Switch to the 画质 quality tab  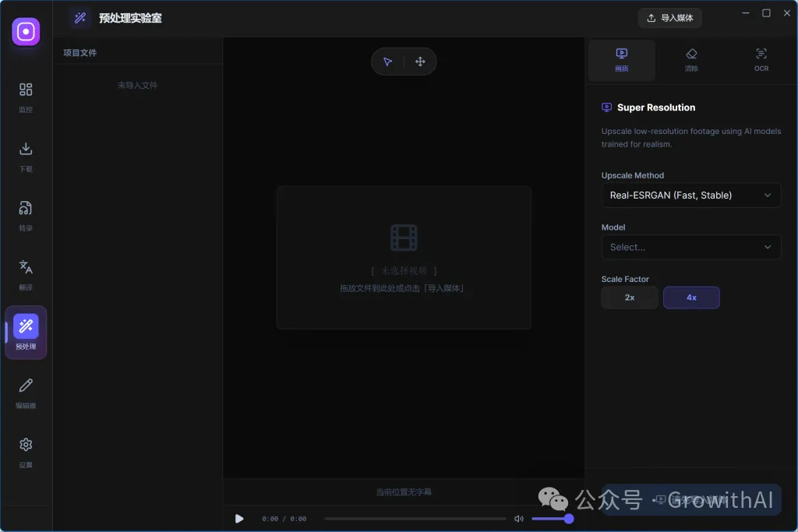click(x=621, y=59)
